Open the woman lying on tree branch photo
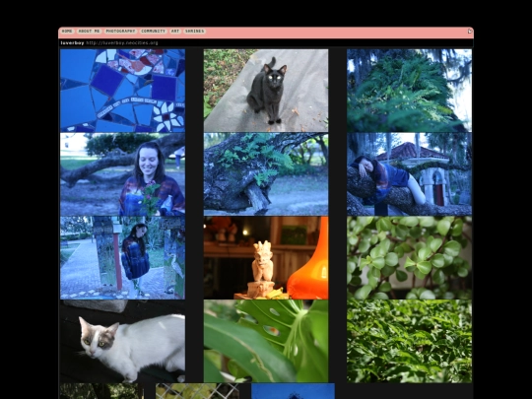Image resolution: width=532 pixels, height=399 pixels. [409, 174]
